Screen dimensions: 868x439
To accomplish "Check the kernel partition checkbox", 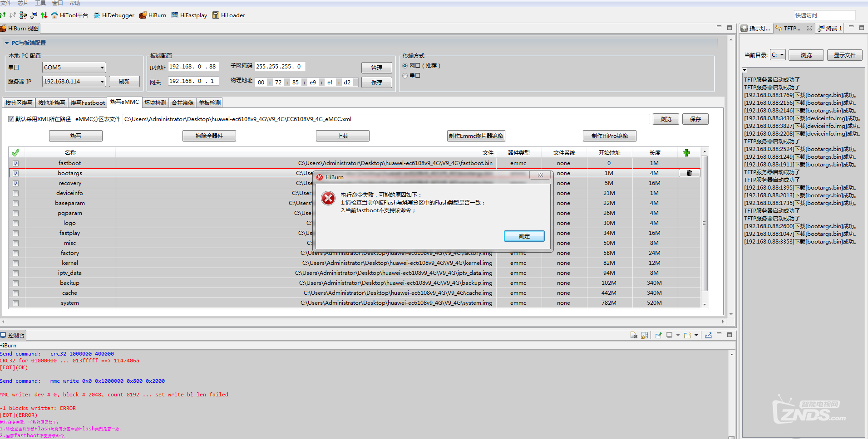I will point(16,263).
